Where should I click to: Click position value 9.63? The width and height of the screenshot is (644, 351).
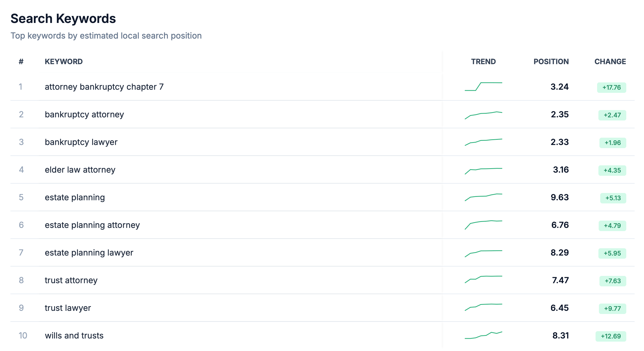(x=560, y=197)
